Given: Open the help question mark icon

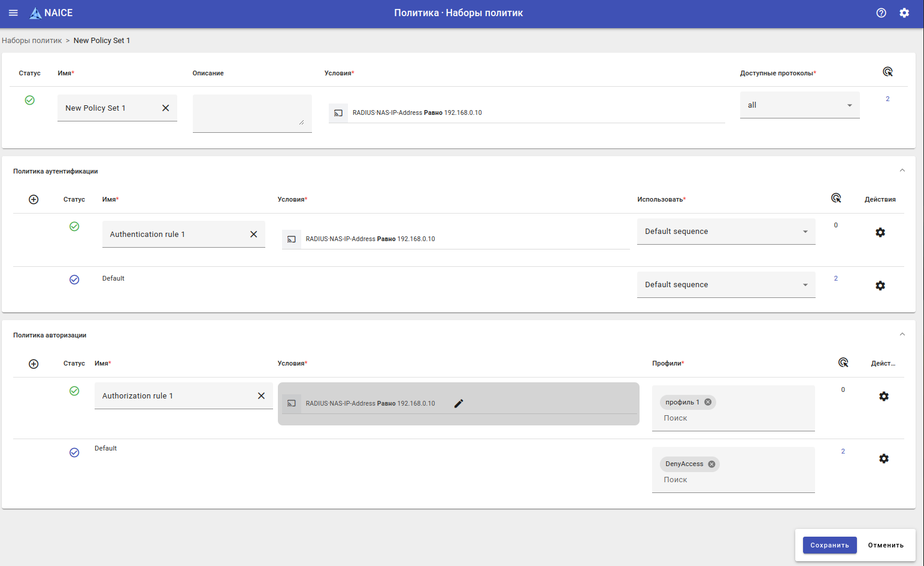Looking at the screenshot, I should tap(881, 13).
